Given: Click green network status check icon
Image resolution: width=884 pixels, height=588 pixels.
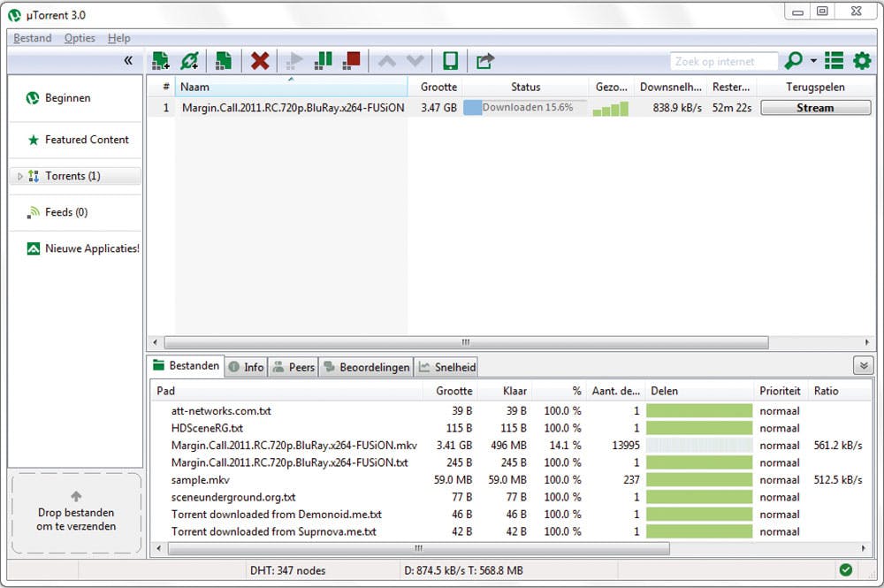Looking at the screenshot, I should 846,570.
